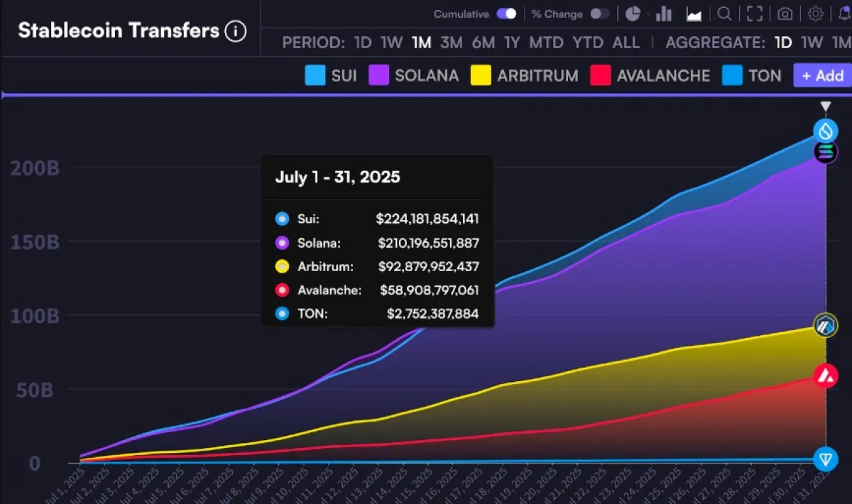Image resolution: width=852 pixels, height=504 pixels.
Task: Set period to 1D
Action: [x=363, y=43]
